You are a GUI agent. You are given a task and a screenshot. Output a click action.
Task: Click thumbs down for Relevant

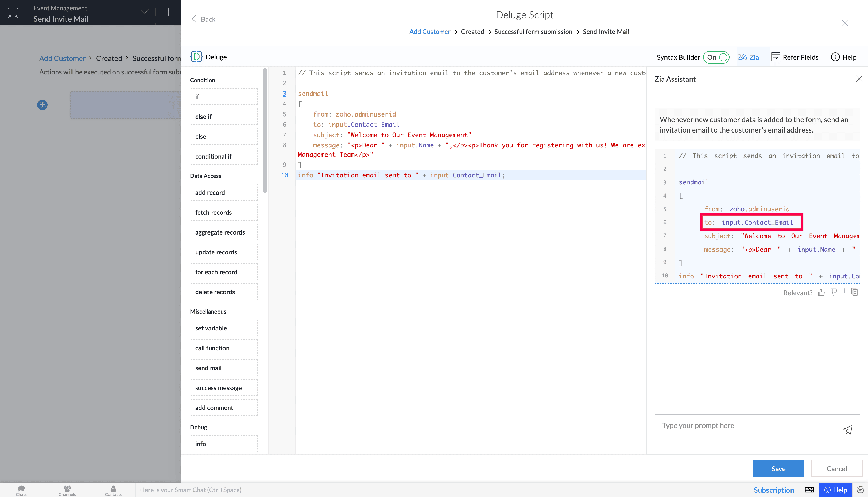[834, 292]
